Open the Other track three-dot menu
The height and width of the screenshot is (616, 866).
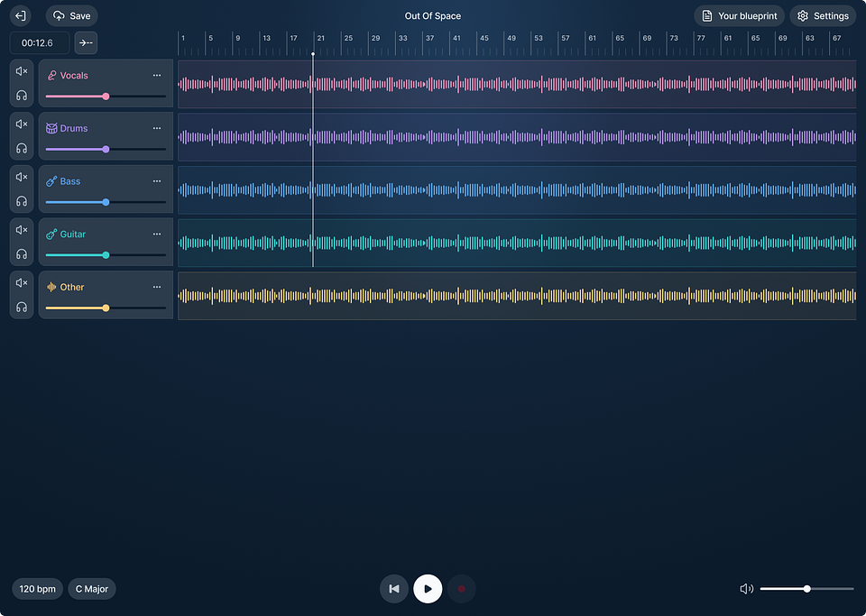coord(157,287)
